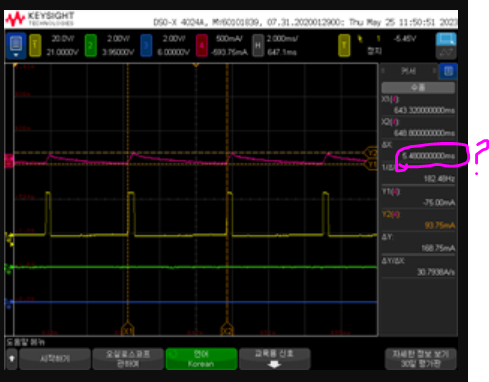Image resolution: width=489 pixels, height=382 pixels.
Task: Open the blue main menu dropdown icon
Action: pyautogui.click(x=16, y=46)
